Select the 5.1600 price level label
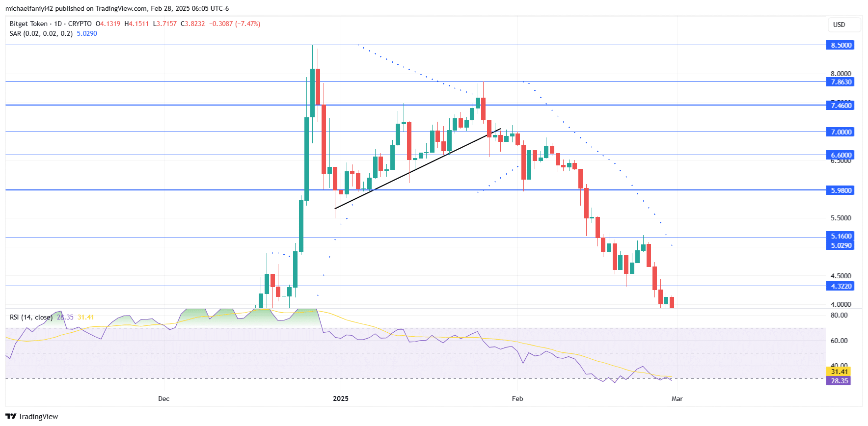 [841, 236]
